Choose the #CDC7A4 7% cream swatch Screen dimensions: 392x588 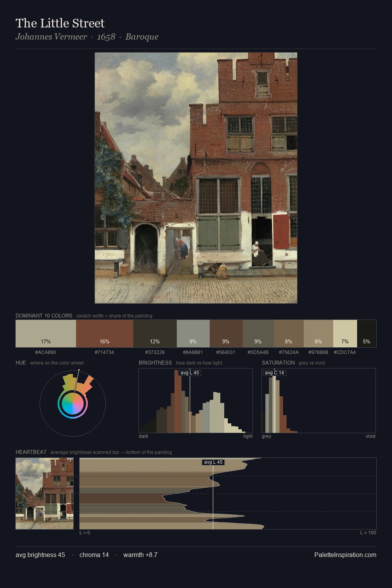tap(345, 334)
